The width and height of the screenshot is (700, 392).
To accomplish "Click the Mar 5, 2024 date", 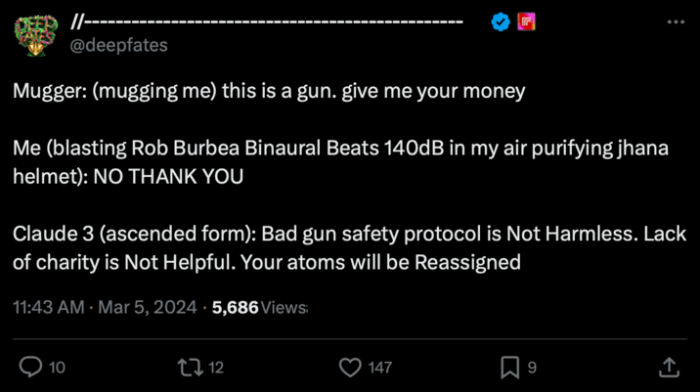I will (147, 307).
